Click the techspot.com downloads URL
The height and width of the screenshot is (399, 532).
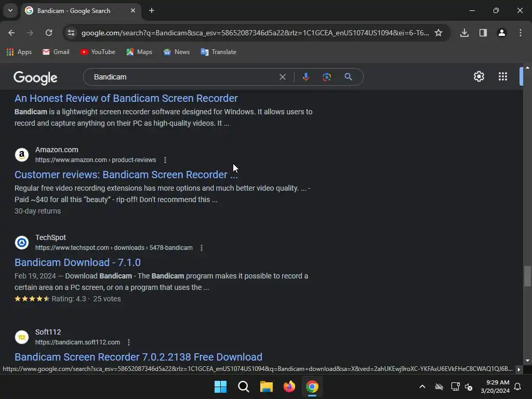[x=114, y=248]
